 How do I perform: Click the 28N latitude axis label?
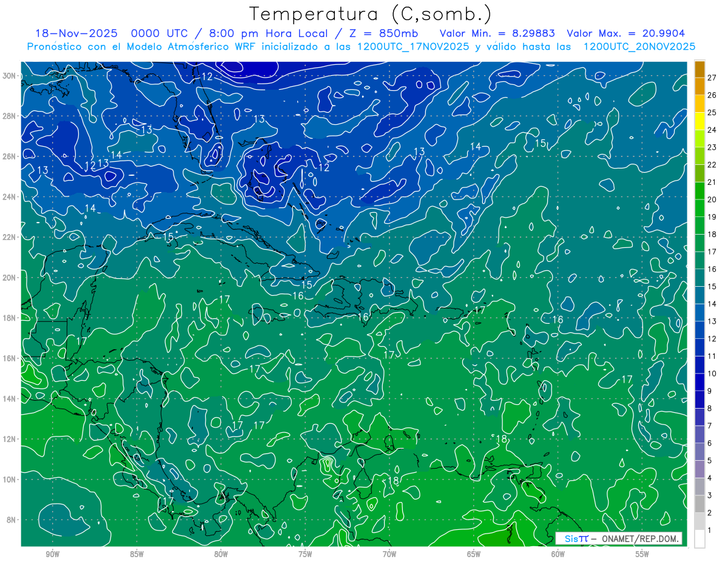[x=10, y=116]
